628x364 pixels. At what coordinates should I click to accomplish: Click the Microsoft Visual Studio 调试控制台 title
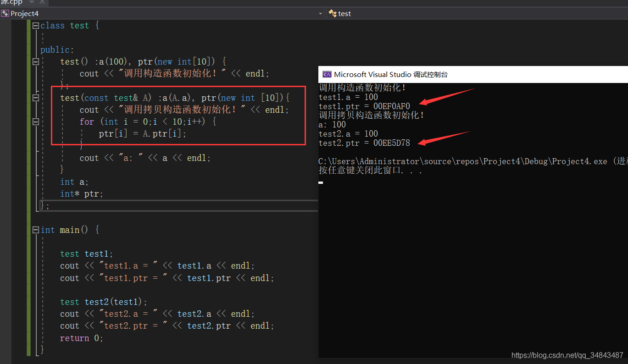coord(391,74)
